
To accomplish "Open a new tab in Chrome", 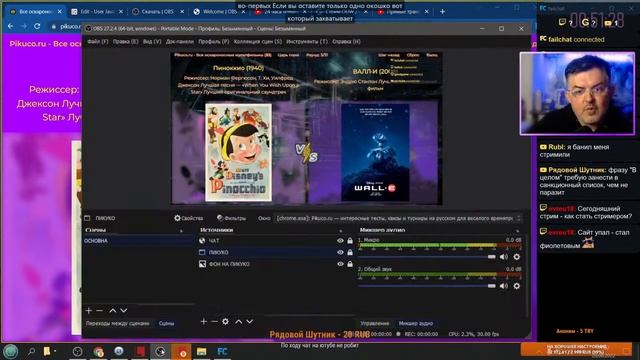I will [442, 11].
